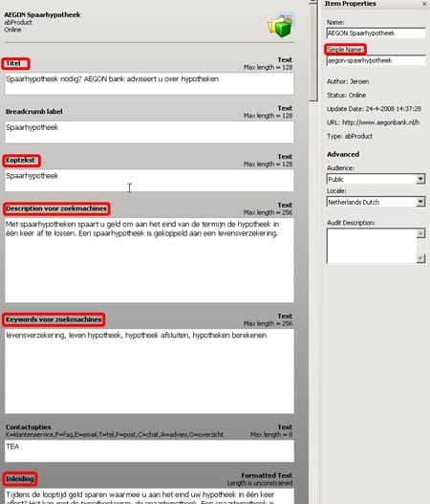Click into the Audit Description text area
The image size is (430, 504).
pos(372,246)
